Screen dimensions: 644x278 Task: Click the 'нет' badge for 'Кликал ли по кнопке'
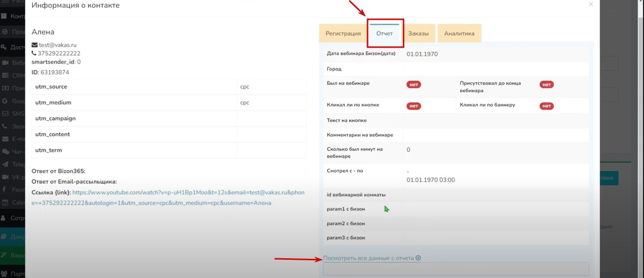coord(414,106)
